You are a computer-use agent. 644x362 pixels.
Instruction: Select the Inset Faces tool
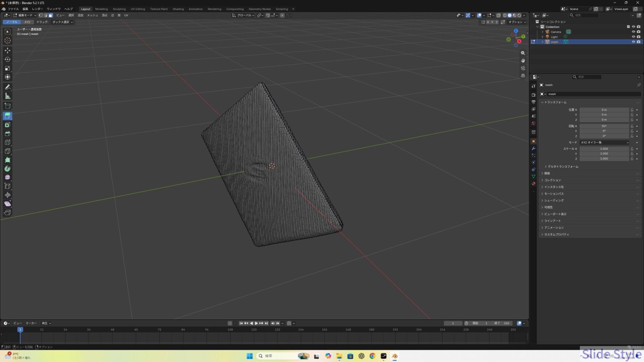pyautogui.click(x=7, y=125)
